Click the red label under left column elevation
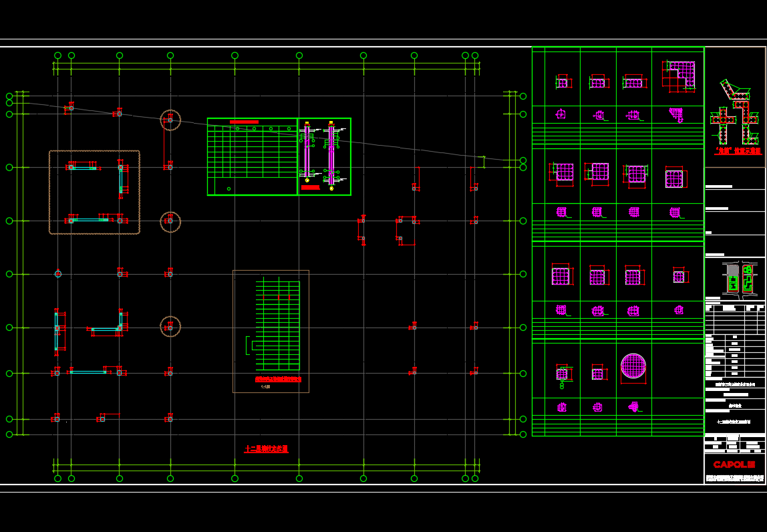Screen dimensions: 767x532 [310, 187]
